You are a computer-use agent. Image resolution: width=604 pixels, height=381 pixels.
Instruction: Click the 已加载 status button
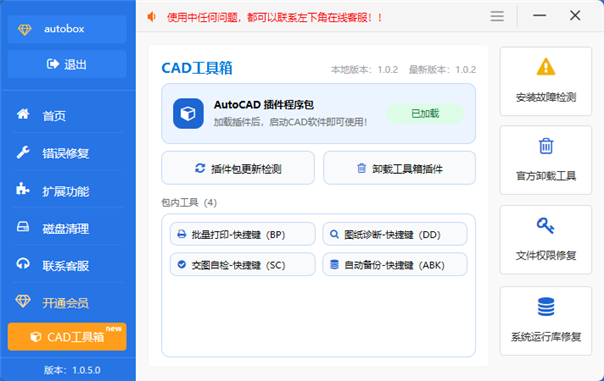pyautogui.click(x=425, y=113)
